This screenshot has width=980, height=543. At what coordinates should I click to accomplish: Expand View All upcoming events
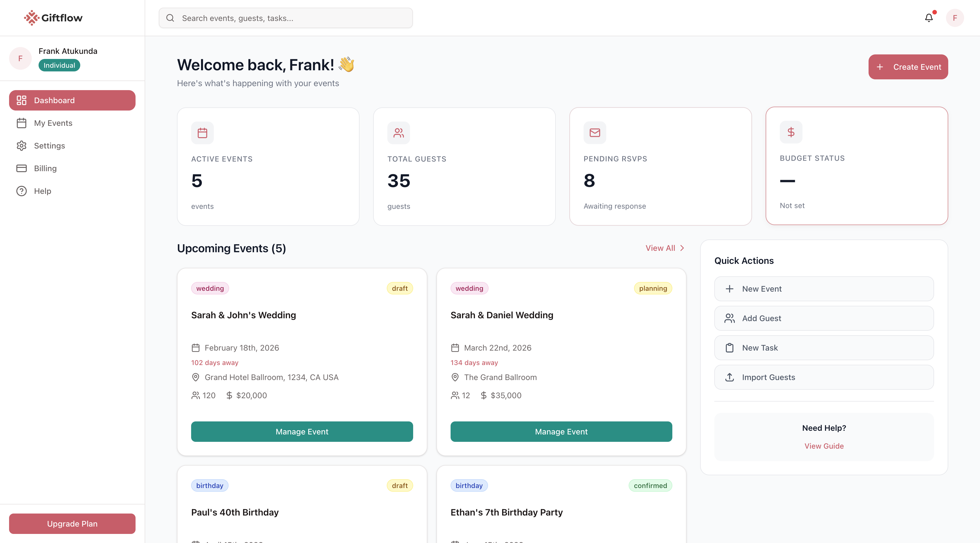pyautogui.click(x=664, y=248)
